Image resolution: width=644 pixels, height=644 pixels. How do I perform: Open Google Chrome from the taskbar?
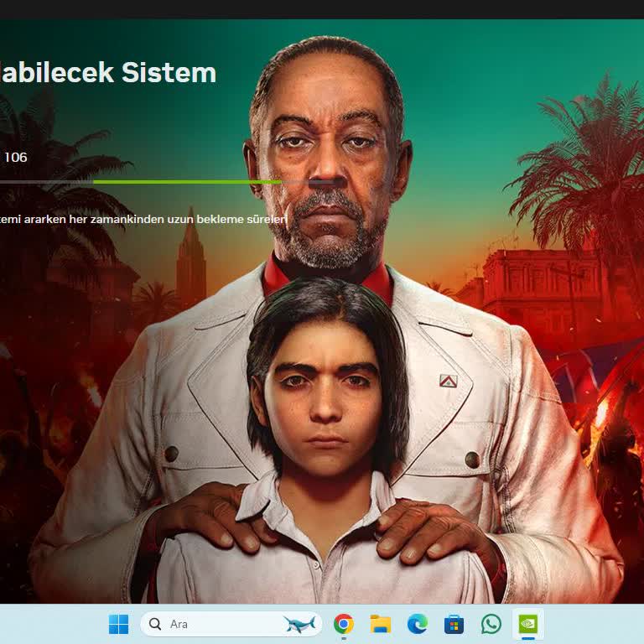(x=343, y=624)
